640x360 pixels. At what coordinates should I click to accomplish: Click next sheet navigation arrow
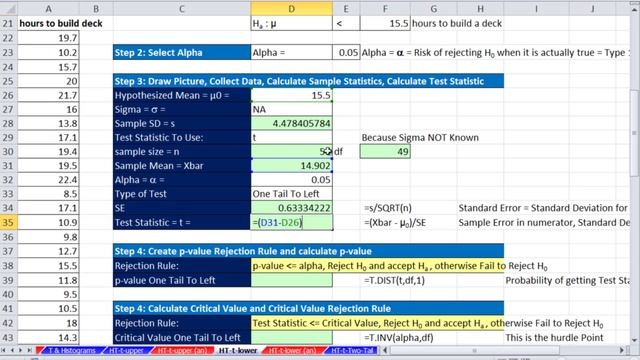pos(20,350)
